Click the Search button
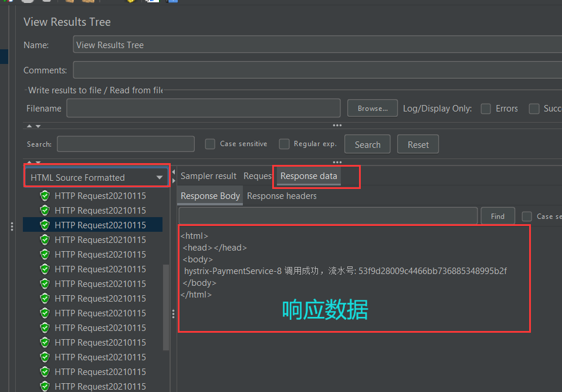 [367, 144]
